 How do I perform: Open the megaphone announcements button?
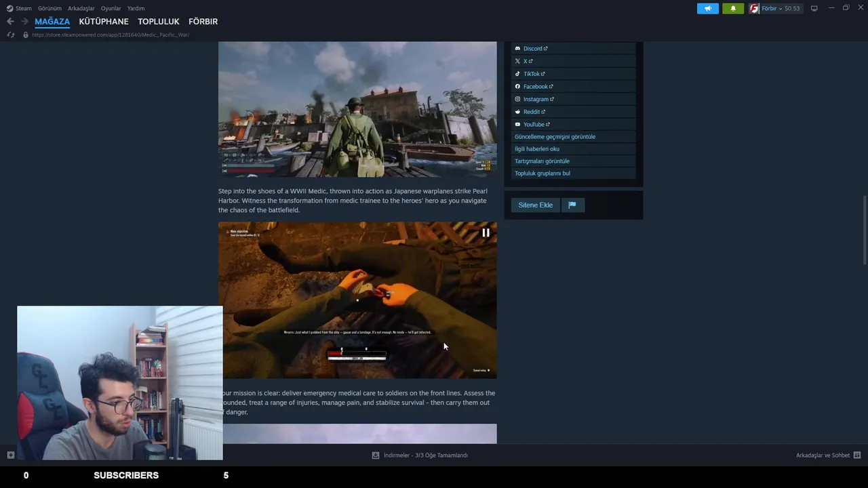(707, 8)
